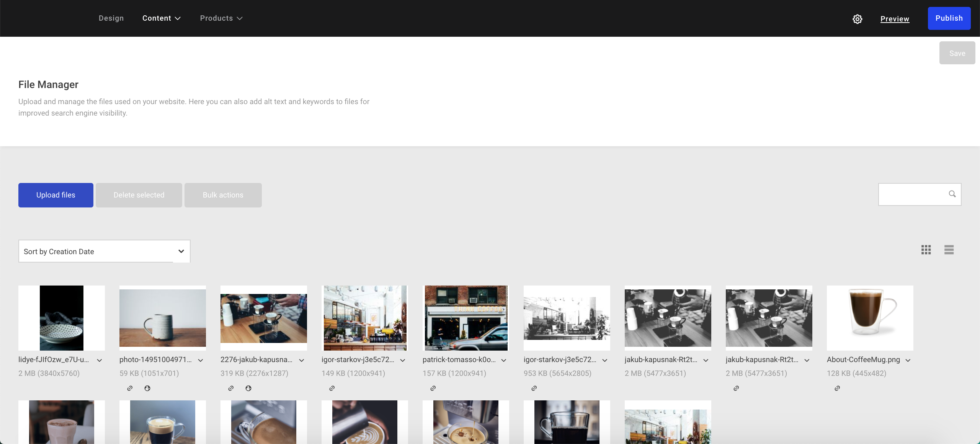Viewport: 980px width, 444px height.
Task: Click the About-CoffeeMug.png file name
Action: click(863, 360)
